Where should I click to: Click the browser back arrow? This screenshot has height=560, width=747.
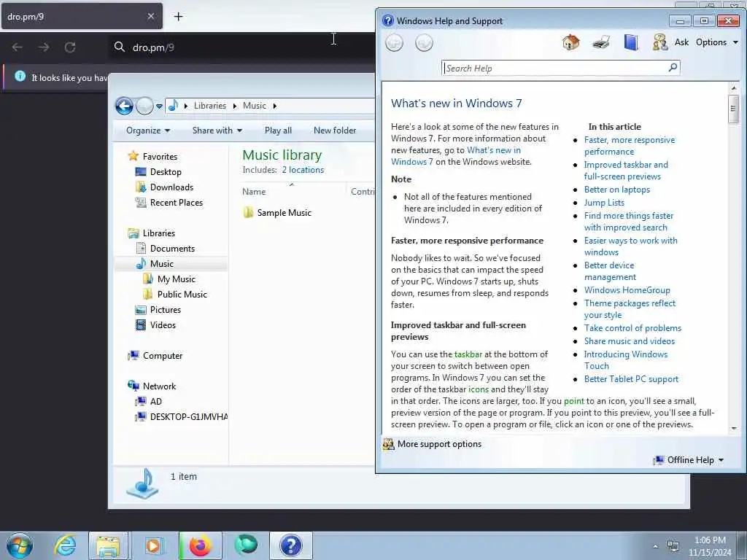pos(18,47)
